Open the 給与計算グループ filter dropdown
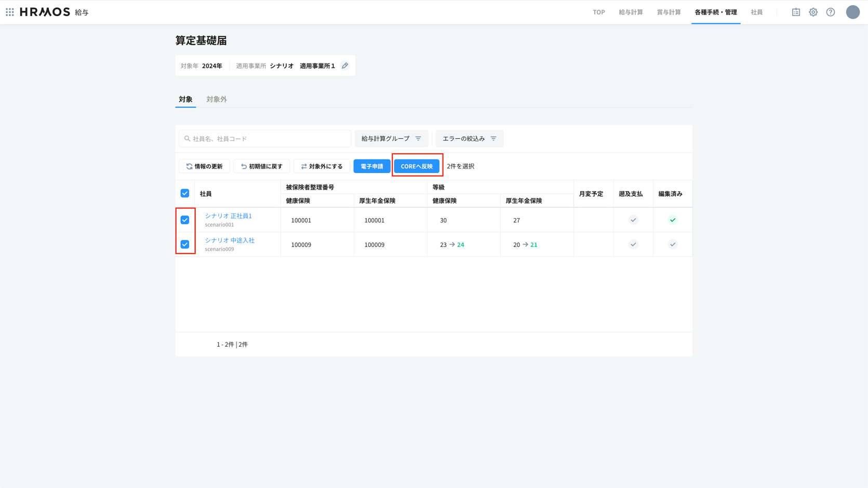 click(x=391, y=139)
